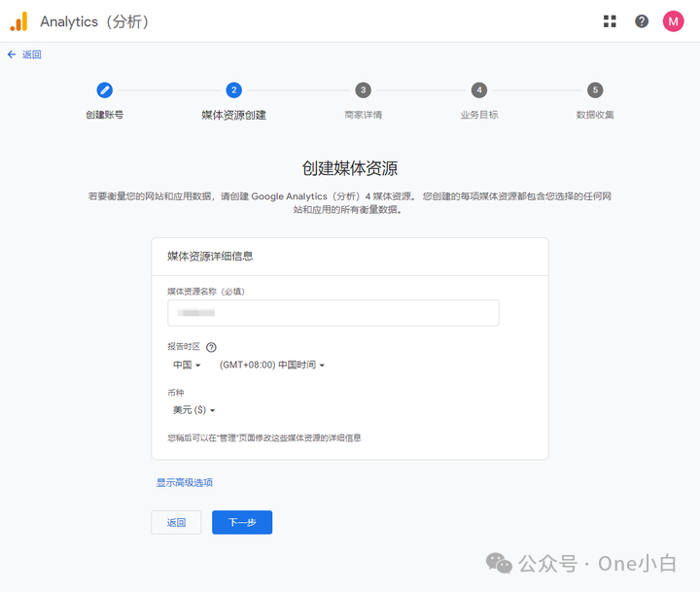Click the 创建账号 step label
Image resolution: width=700 pixels, height=592 pixels.
point(104,115)
